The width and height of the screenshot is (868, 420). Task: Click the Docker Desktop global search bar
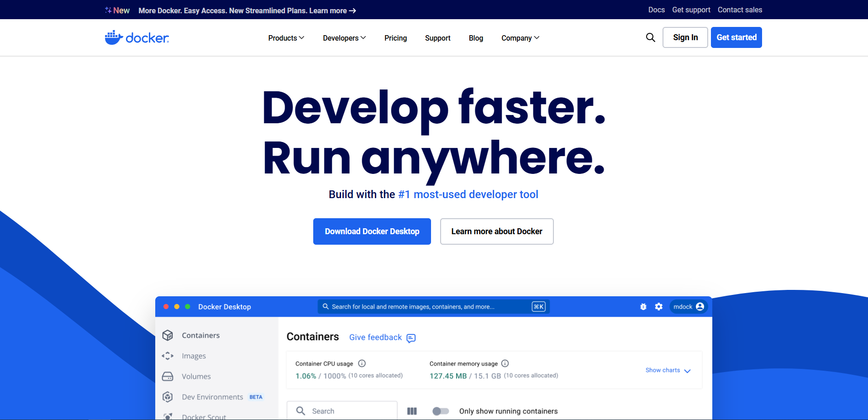click(433, 307)
